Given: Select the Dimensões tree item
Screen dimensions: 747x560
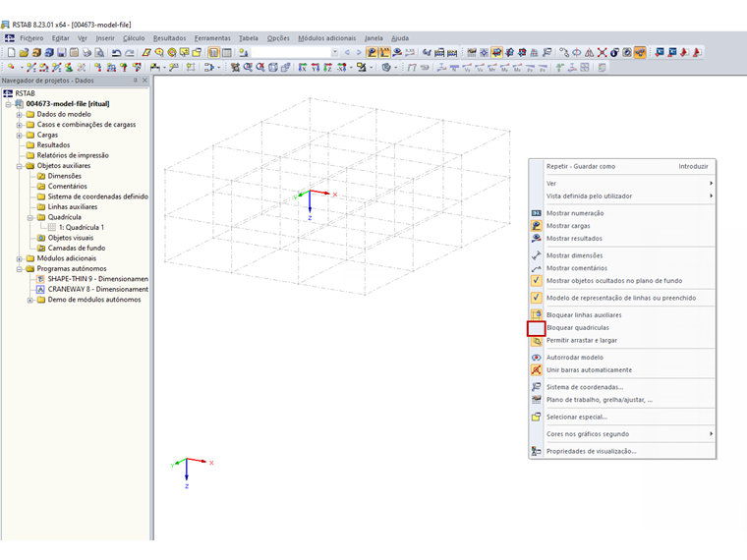Looking at the screenshot, I should point(64,176).
